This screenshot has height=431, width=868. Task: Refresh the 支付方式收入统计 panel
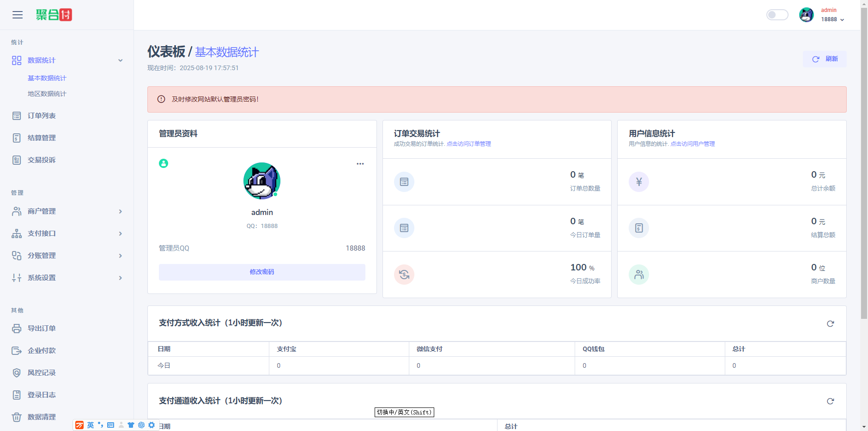[830, 323]
